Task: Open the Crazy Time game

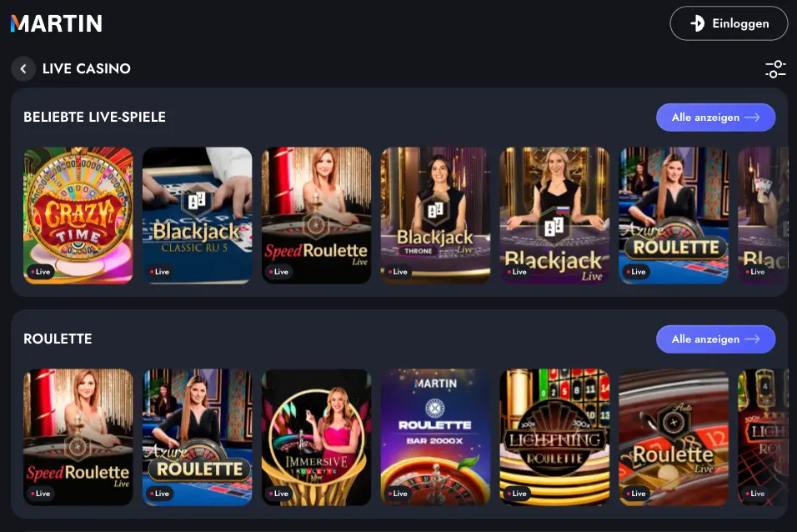Action: tap(78, 215)
